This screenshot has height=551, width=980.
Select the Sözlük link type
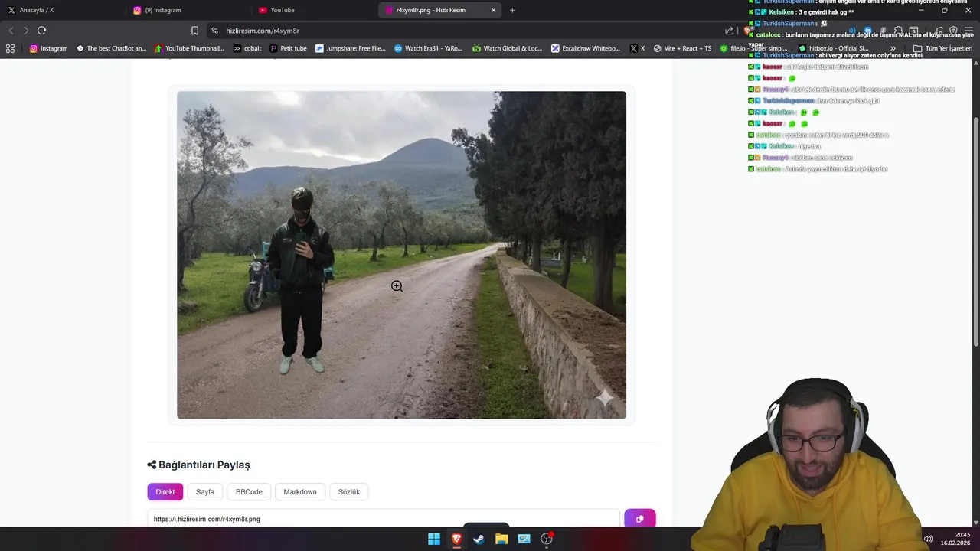[349, 491]
